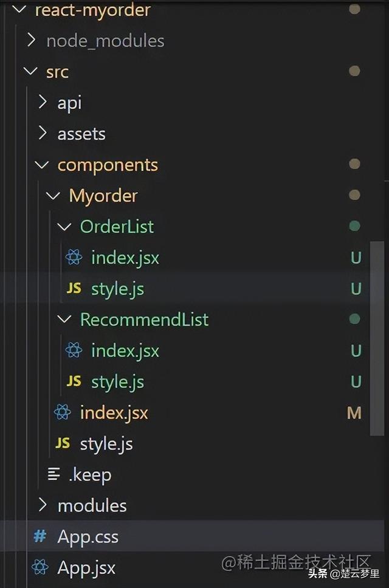
Task: Click React icon beside OrderList index.jsx
Action: coord(74,258)
